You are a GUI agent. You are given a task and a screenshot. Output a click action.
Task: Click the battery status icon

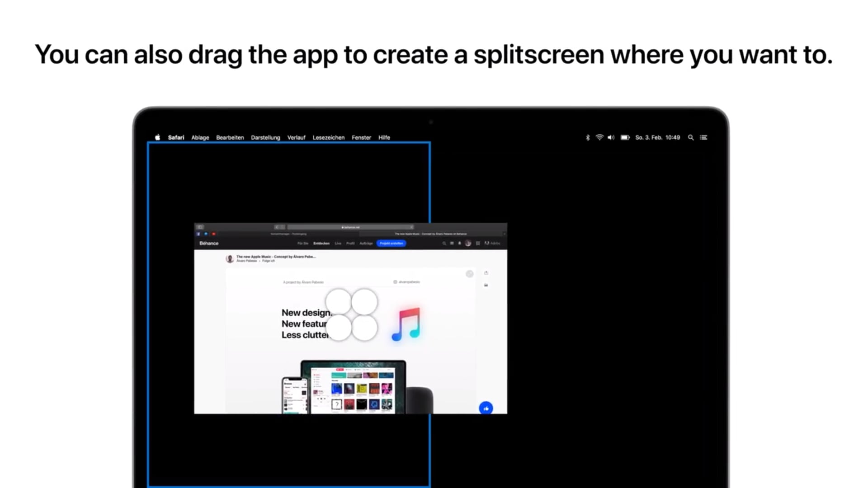point(625,137)
